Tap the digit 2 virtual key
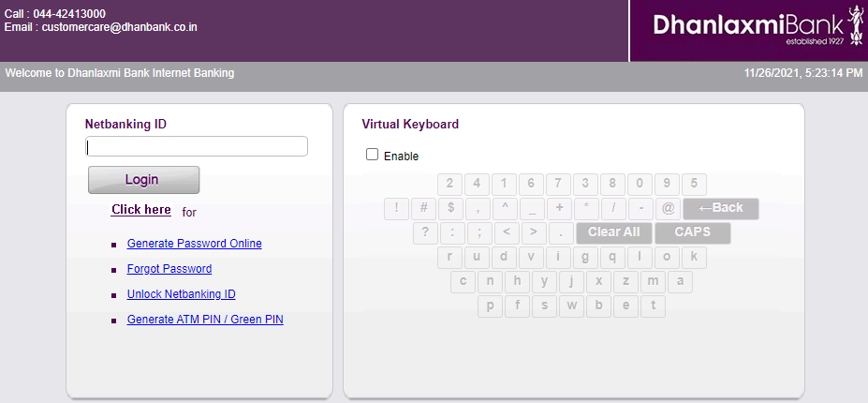The height and width of the screenshot is (403, 868). coord(449,185)
